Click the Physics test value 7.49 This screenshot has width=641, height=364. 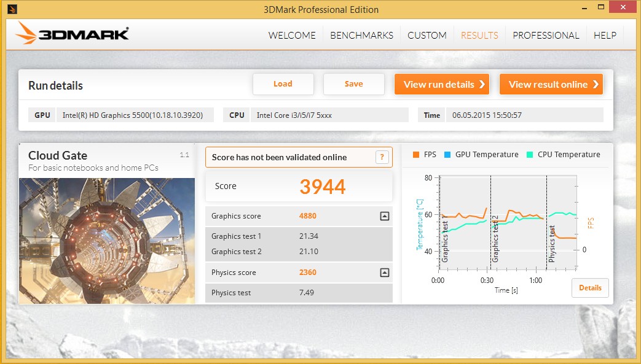(x=307, y=293)
